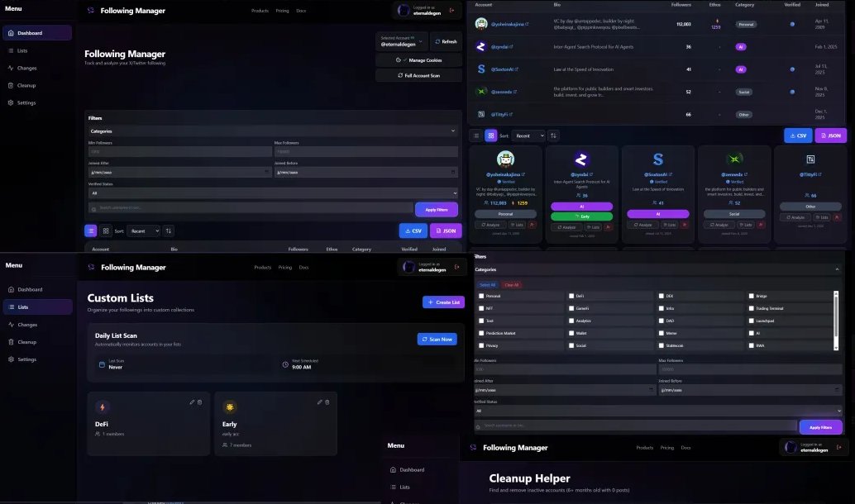Log out from the Cleanup Helper page header
The height and width of the screenshot is (504, 855).
[838, 447]
